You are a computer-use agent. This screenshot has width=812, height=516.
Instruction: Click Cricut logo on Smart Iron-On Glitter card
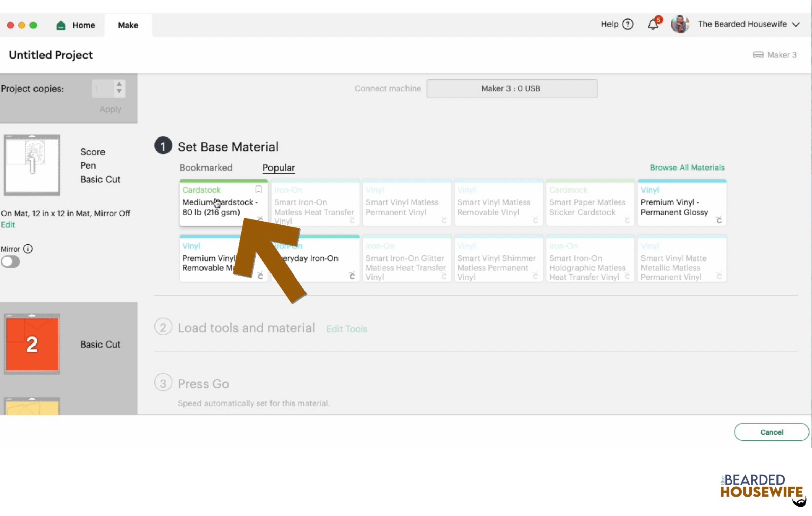[444, 276]
